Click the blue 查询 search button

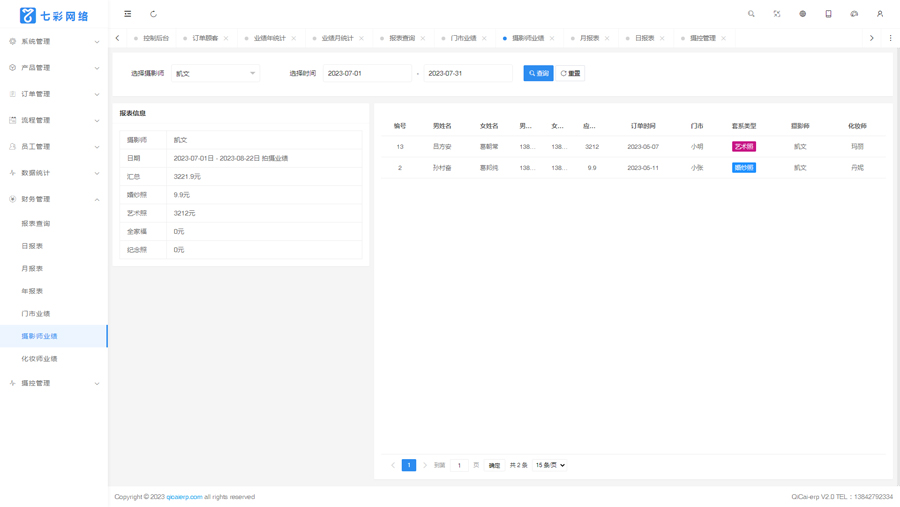pyautogui.click(x=538, y=73)
